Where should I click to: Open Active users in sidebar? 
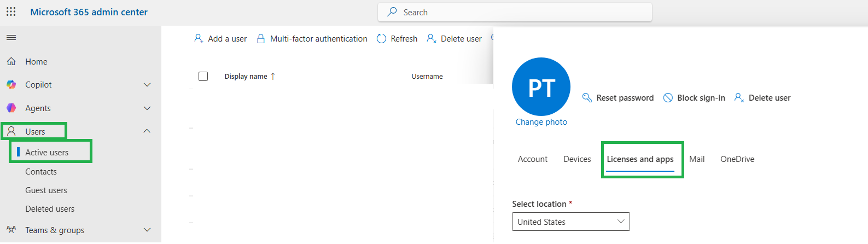[x=46, y=152]
